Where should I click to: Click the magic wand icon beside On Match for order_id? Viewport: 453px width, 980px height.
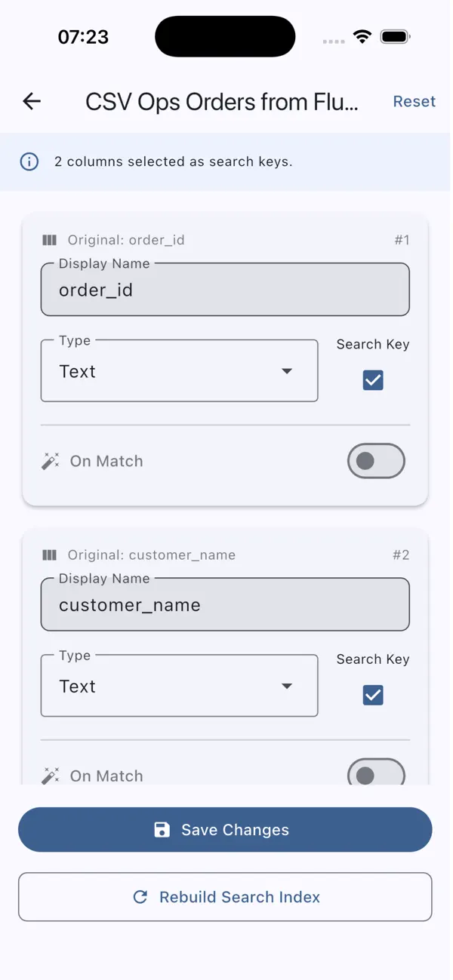click(50, 461)
